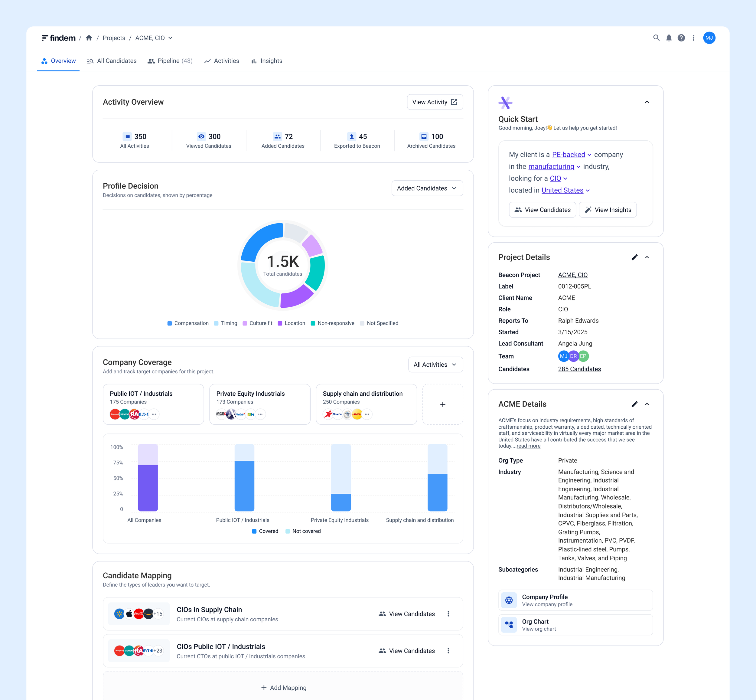
Task: Click the help question mark icon
Action: point(681,38)
